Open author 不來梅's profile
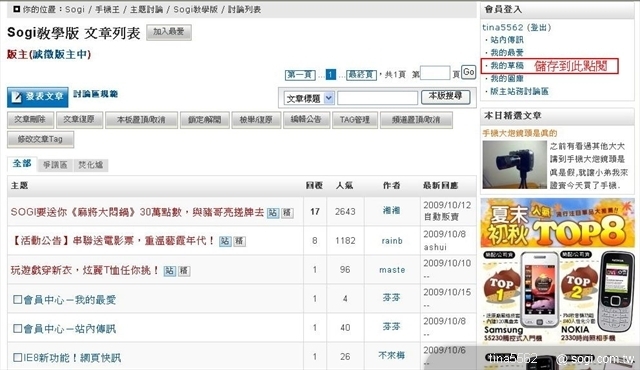 [x=392, y=355]
